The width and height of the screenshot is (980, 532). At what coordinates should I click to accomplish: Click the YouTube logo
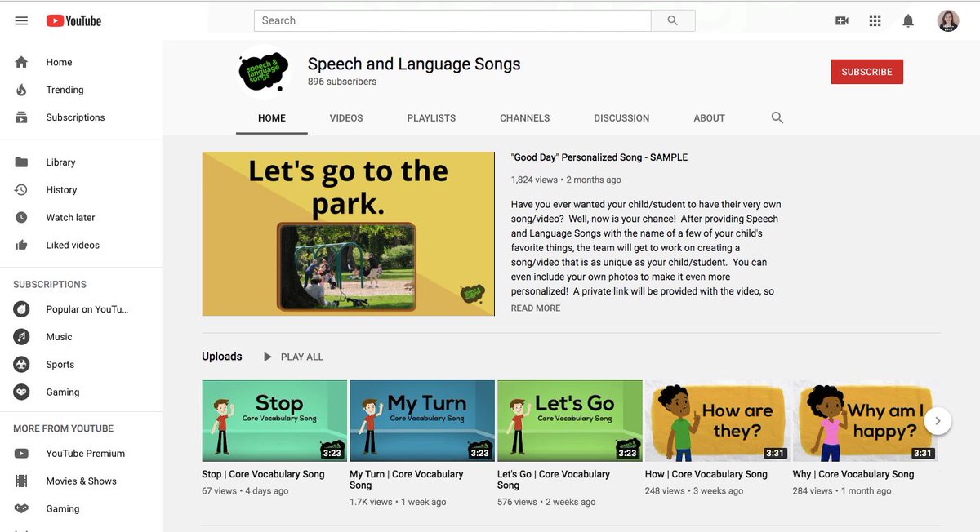point(73,21)
